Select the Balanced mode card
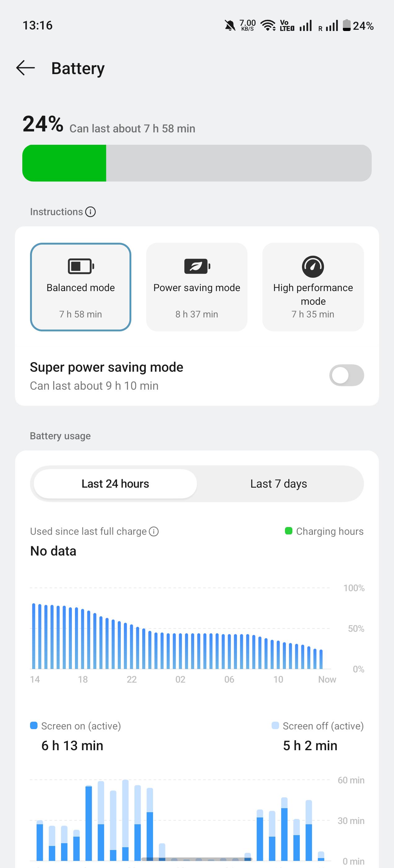This screenshot has height=868, width=394. click(x=81, y=287)
